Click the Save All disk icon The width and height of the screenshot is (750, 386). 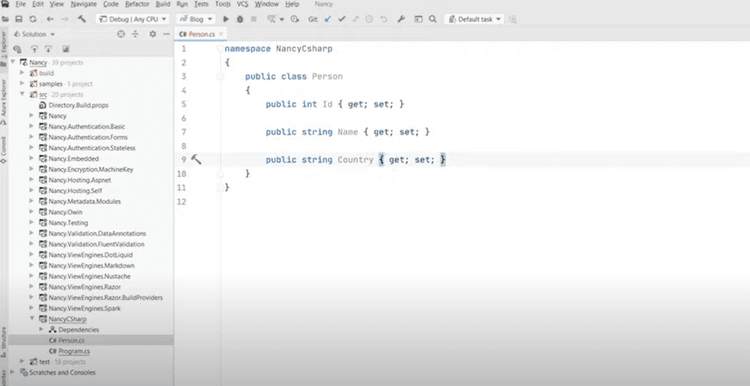click(19, 20)
